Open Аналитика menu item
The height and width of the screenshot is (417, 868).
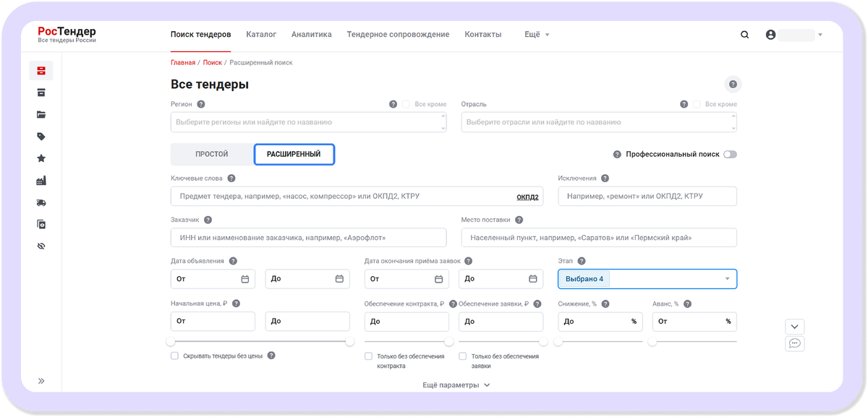pos(312,34)
